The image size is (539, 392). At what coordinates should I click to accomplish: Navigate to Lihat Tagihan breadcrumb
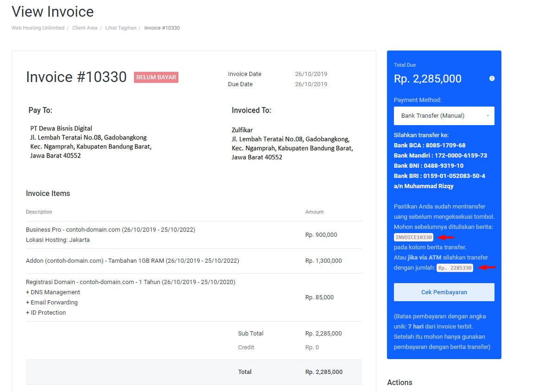point(120,28)
